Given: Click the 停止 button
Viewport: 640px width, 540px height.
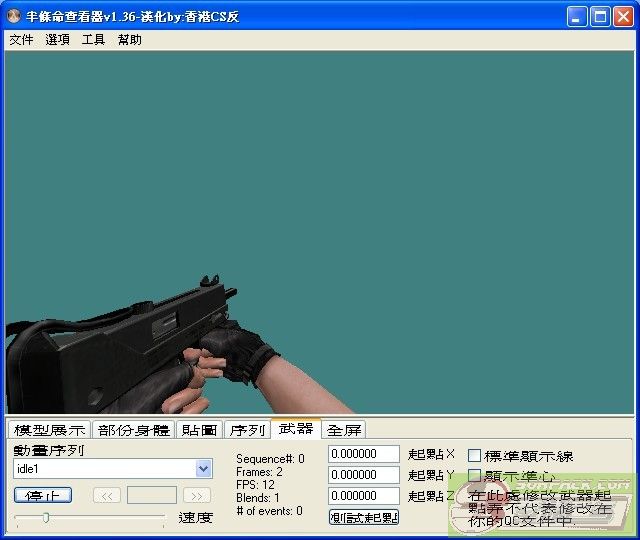Looking at the screenshot, I should click(x=43, y=495).
